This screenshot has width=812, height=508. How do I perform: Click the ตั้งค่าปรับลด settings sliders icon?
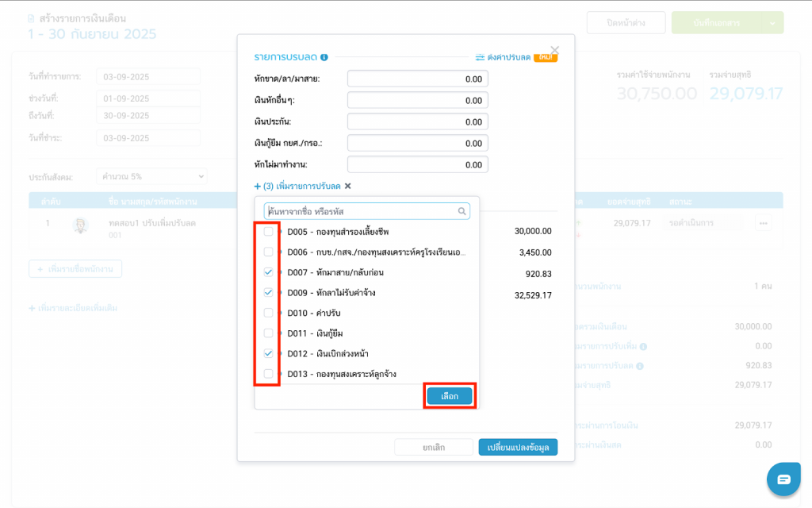point(480,57)
